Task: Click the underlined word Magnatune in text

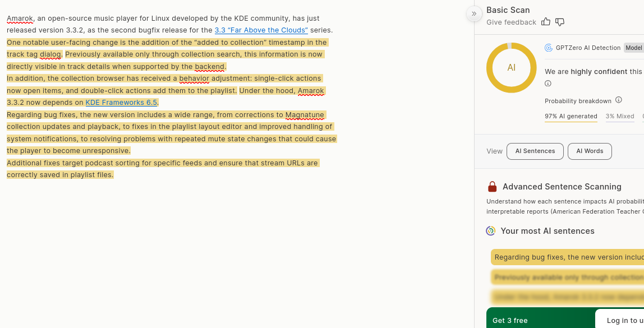Action: coord(305,115)
